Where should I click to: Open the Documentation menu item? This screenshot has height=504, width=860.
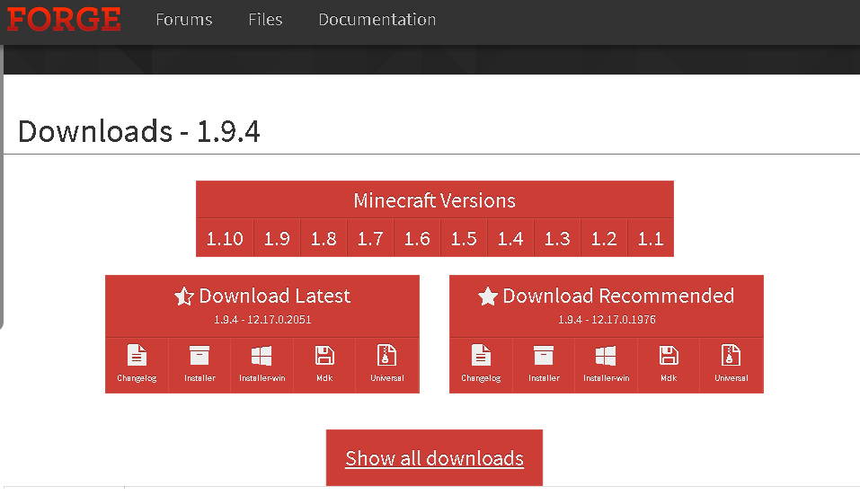click(x=377, y=19)
